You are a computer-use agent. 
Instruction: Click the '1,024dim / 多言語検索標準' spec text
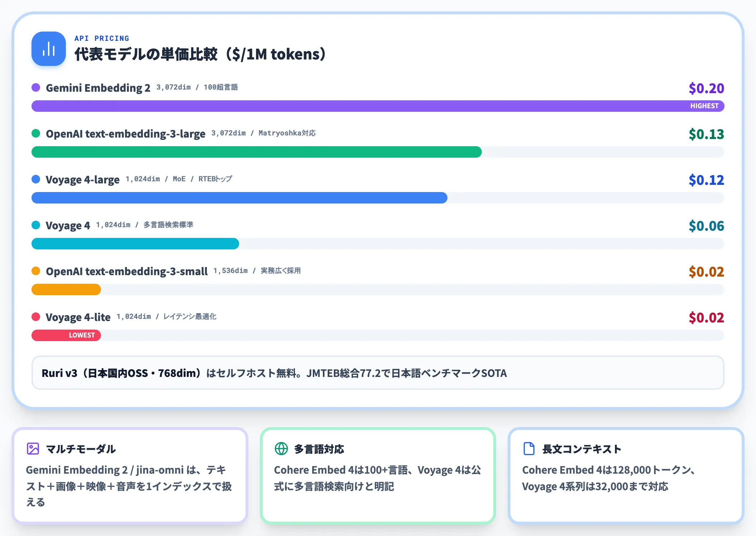tap(145, 225)
